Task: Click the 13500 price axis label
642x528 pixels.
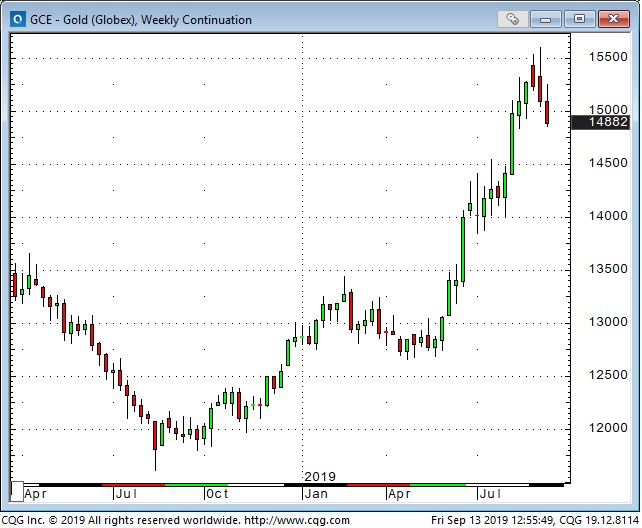Action: [608, 269]
